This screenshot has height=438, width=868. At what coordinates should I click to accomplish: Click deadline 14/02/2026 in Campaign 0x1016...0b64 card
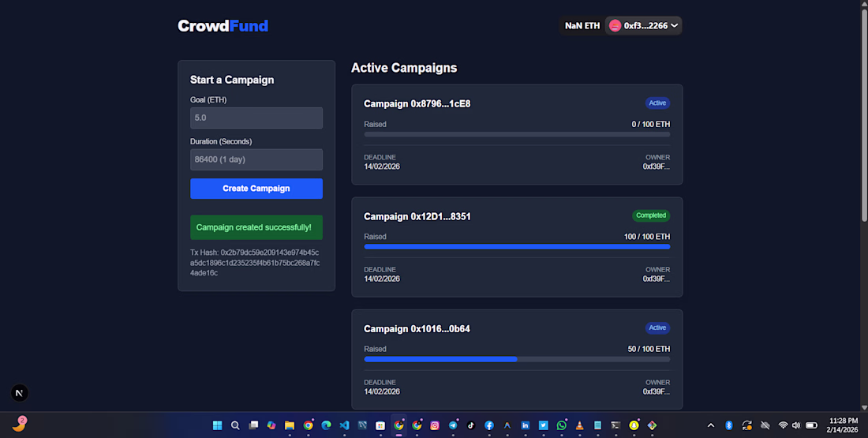382,391
